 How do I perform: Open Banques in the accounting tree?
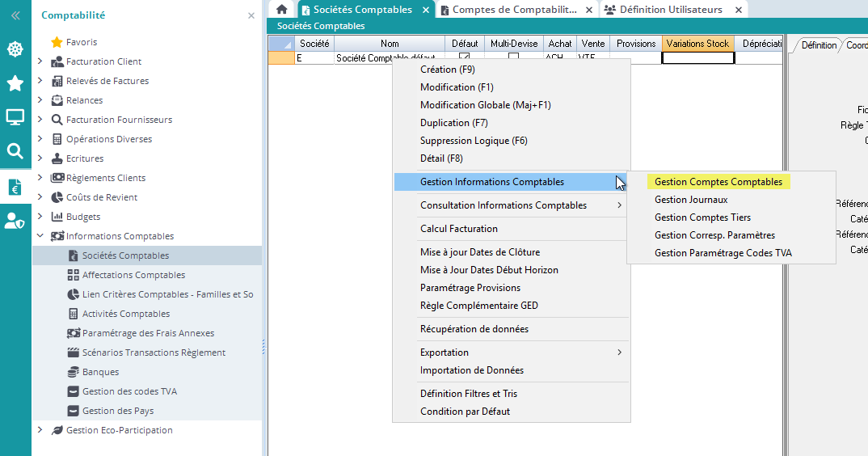click(x=100, y=372)
